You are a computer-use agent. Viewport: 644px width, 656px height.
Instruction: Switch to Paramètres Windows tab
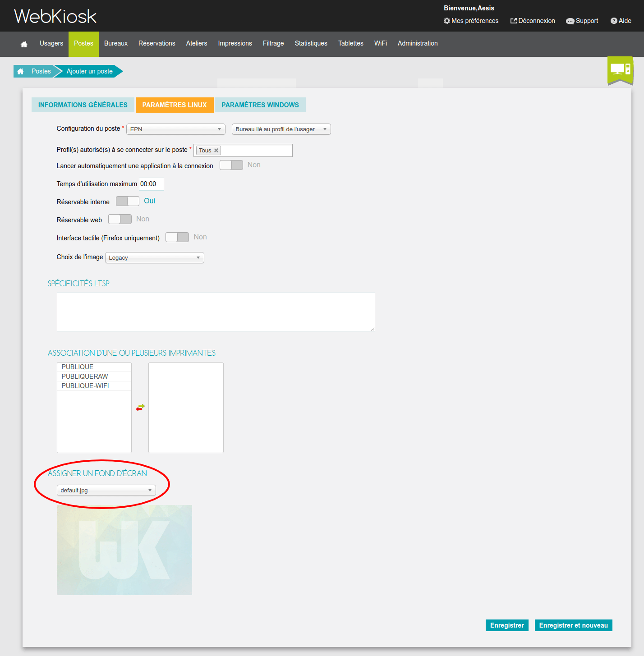[260, 105]
